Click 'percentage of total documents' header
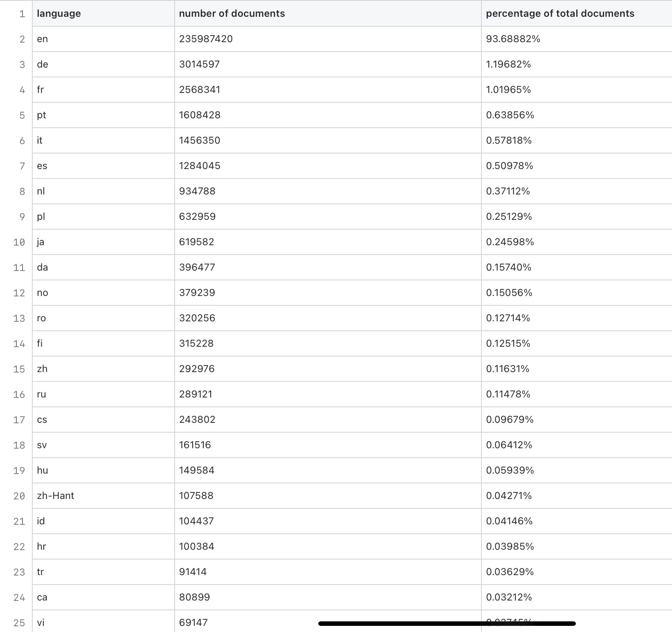The image size is (672, 632). [x=560, y=14]
